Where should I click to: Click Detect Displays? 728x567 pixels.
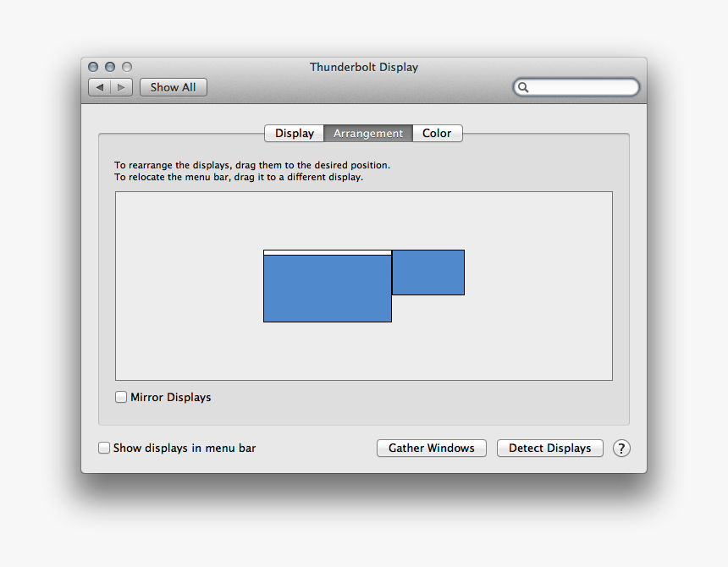coord(549,448)
